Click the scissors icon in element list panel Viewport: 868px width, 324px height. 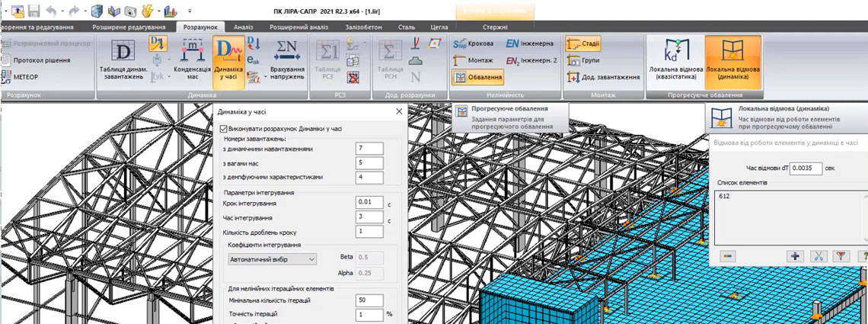click(819, 256)
